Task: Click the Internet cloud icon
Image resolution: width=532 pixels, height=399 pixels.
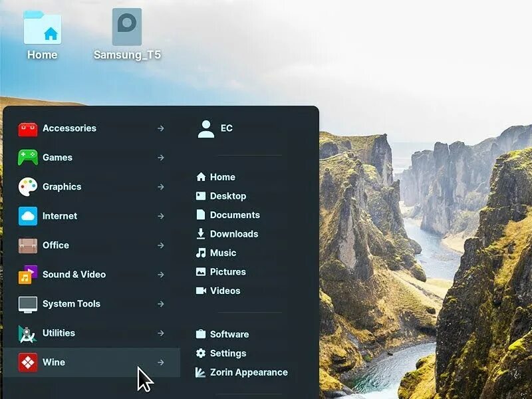Action: click(28, 216)
